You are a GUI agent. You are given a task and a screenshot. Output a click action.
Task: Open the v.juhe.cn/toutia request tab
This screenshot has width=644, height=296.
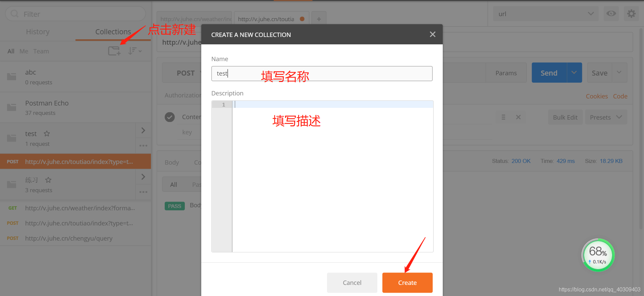(x=272, y=19)
